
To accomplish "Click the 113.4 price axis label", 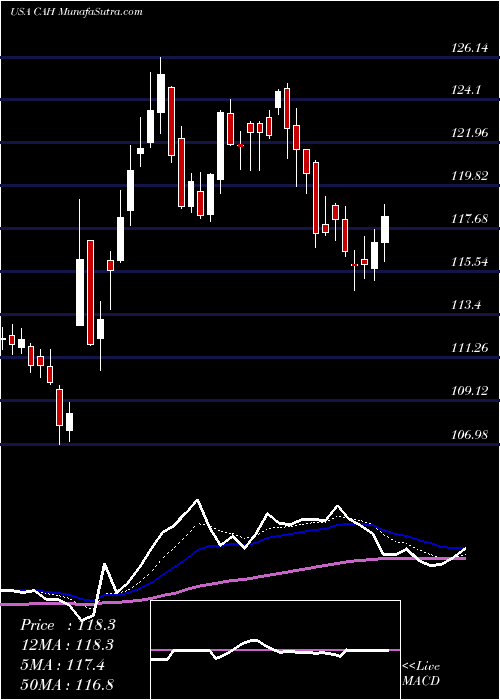I will (466, 305).
